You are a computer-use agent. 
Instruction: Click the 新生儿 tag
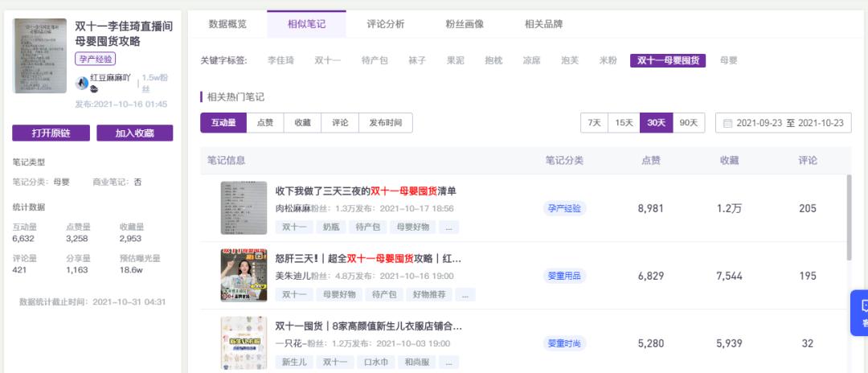294,362
